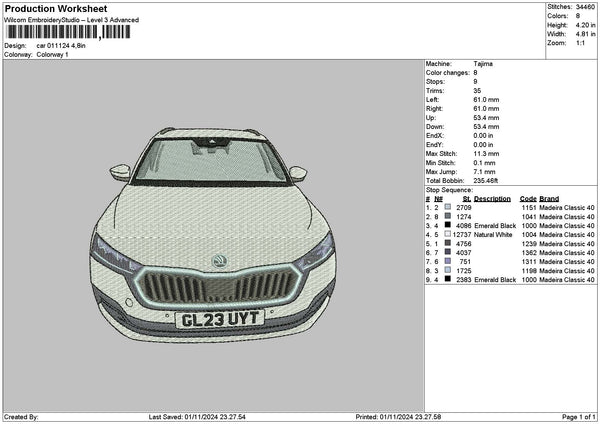Click the Max Jump value '7.1 mm'
The height and width of the screenshot is (424, 600).
tap(484, 172)
